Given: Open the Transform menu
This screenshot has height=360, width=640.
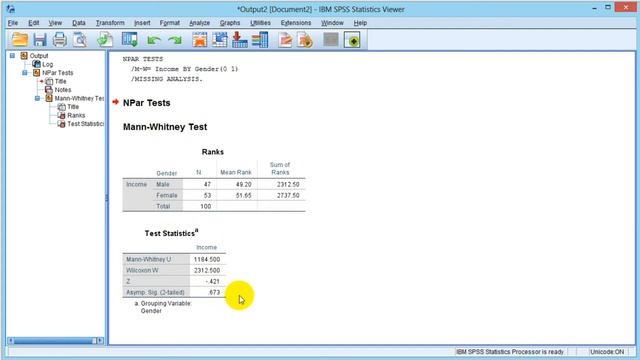Looking at the screenshot, I should 110,23.
